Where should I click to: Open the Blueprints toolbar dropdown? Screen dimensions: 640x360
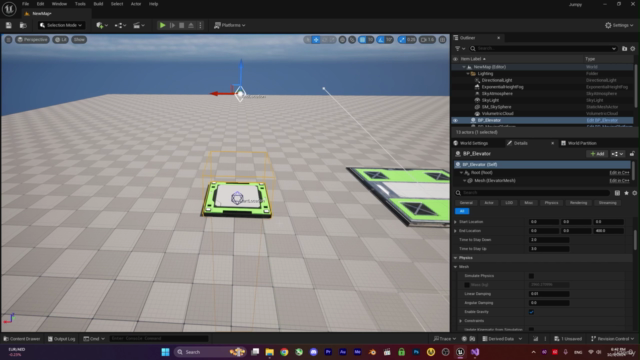point(120,25)
